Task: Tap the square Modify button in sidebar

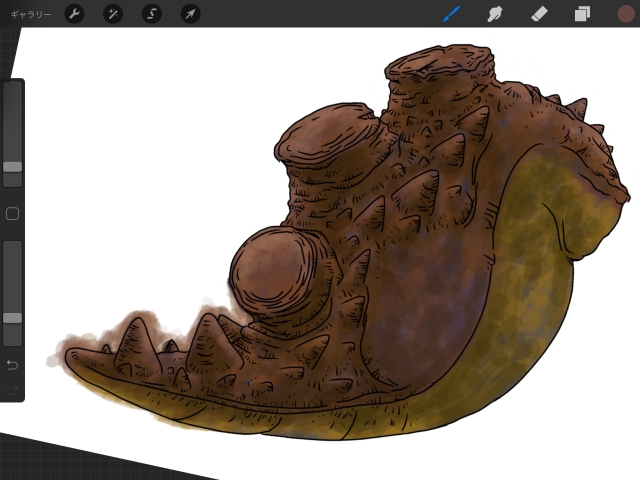Action: 13,214
